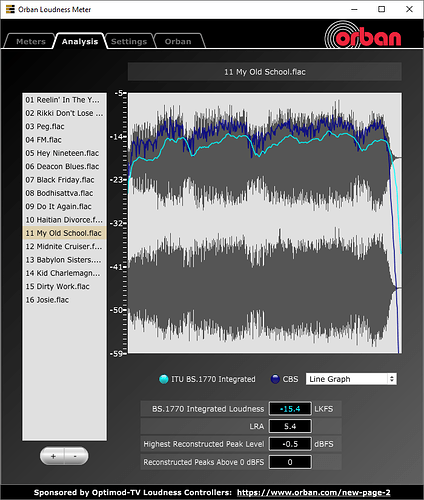The width and height of the screenshot is (424, 500).
Task: Click the dark blue CBS indicator
Action: [x=275, y=379]
